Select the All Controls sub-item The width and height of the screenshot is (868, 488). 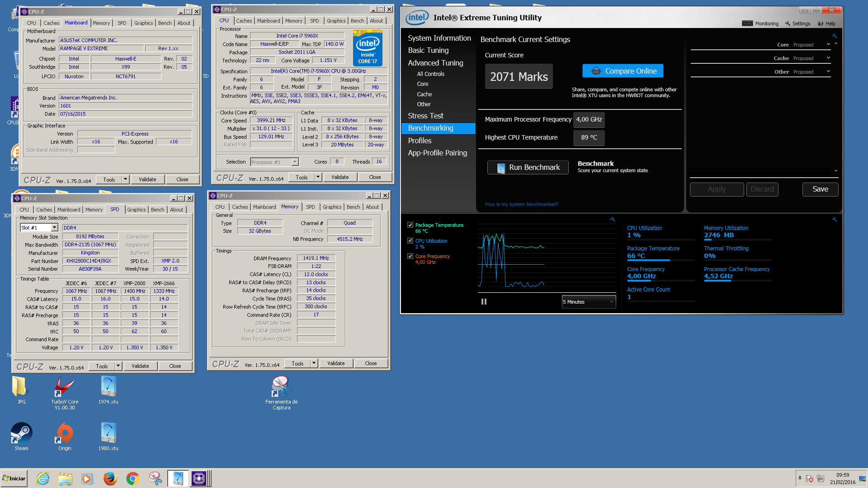(430, 74)
